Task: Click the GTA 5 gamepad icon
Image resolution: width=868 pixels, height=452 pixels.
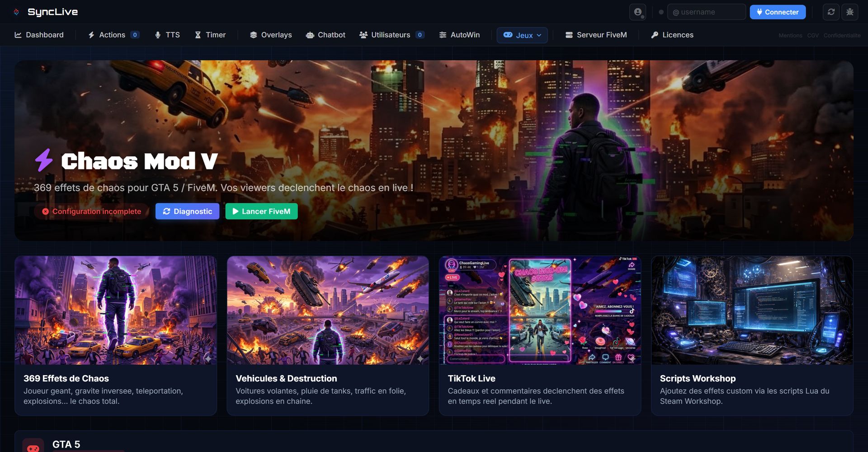Action: (x=33, y=447)
